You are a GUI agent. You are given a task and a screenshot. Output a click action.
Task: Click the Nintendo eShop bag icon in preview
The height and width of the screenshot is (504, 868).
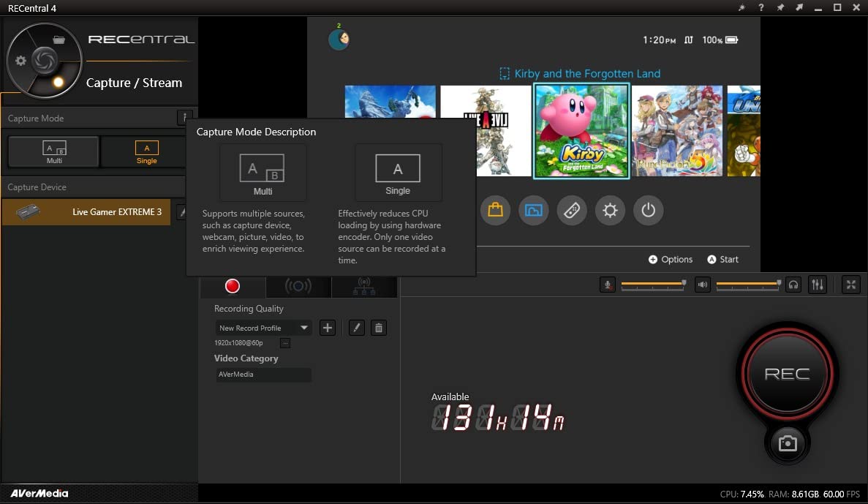[x=496, y=211]
